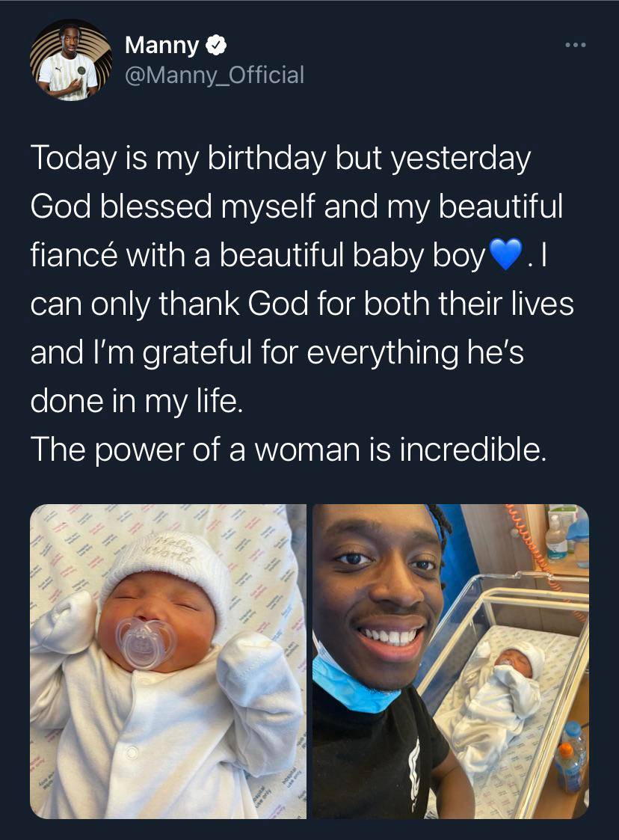Click the blue heart emoji in tweet
This screenshot has width=619, height=840.
coord(505,255)
